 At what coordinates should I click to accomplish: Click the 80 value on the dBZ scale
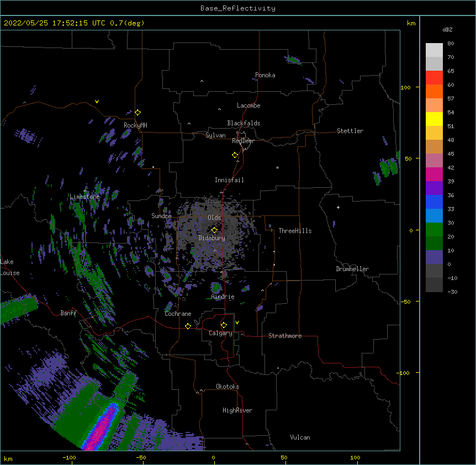pos(451,44)
